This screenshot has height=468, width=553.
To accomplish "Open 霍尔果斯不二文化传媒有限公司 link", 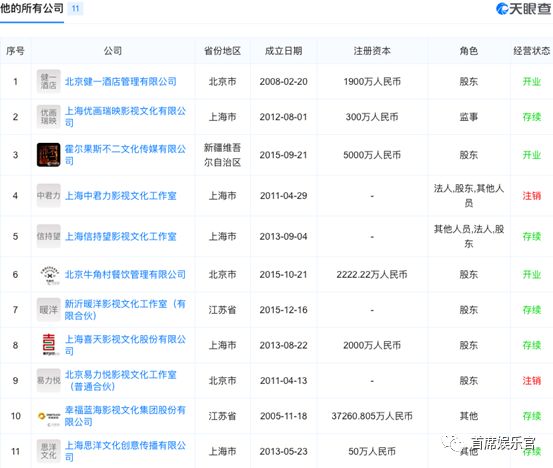I will (x=125, y=155).
